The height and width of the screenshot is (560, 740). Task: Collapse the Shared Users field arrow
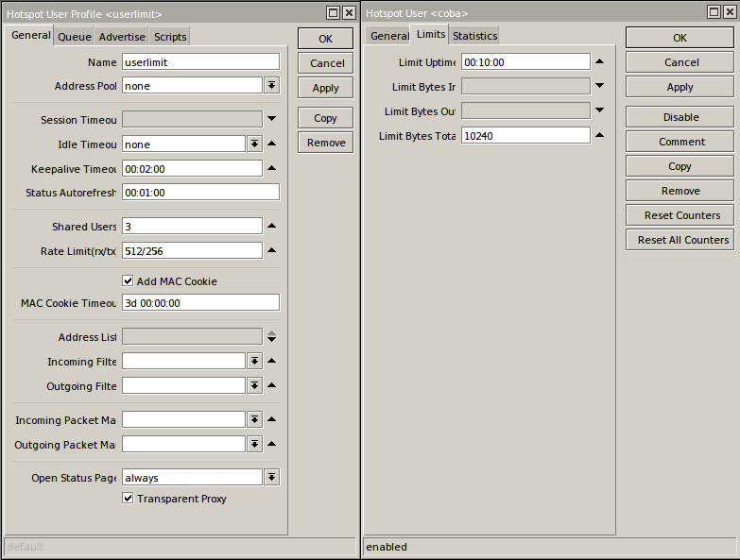272,226
